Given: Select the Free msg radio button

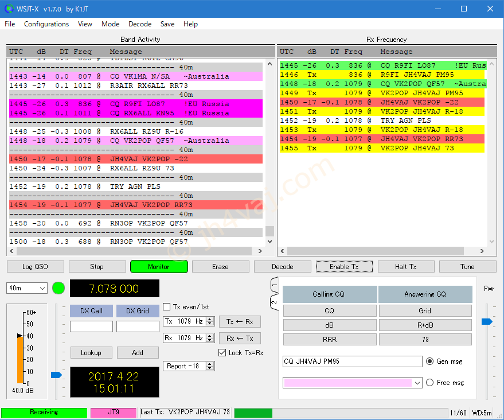Looking at the screenshot, I should pyautogui.click(x=430, y=382).
